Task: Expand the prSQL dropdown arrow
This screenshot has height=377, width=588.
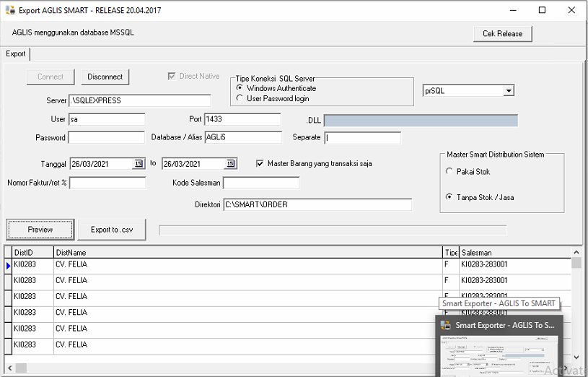Action: tap(509, 91)
